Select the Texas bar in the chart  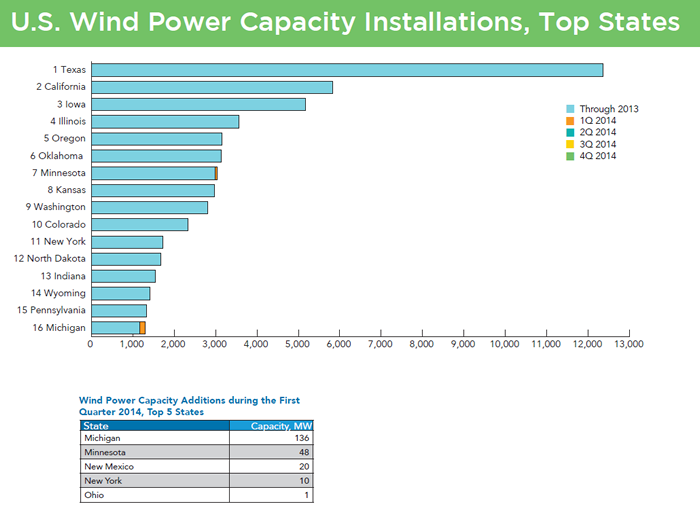click(347, 70)
